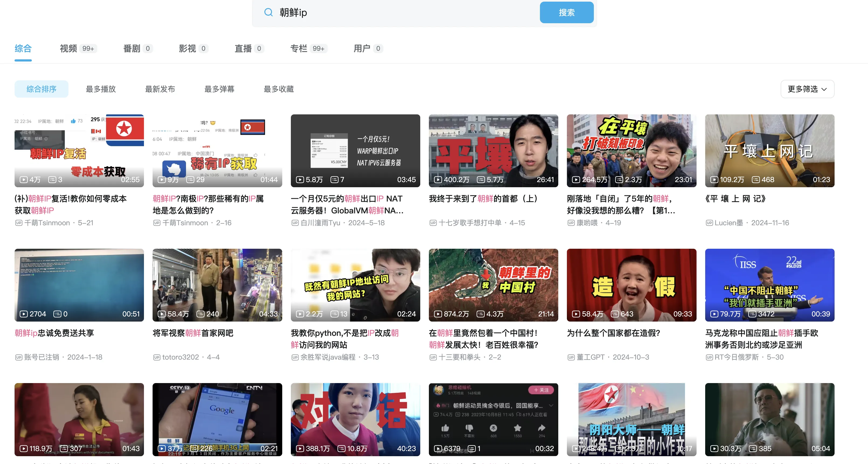This screenshot has height=464, width=868.
Task: Click play count icon showing 388.1万
Action: pyautogui.click(x=299, y=448)
